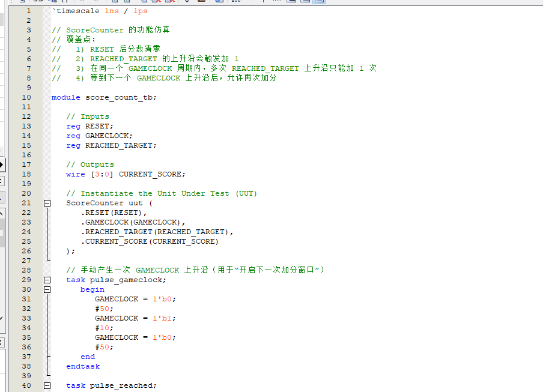
Task: Click the '// ScoreCounter 的功能仿真' comment
Action: 111,30
